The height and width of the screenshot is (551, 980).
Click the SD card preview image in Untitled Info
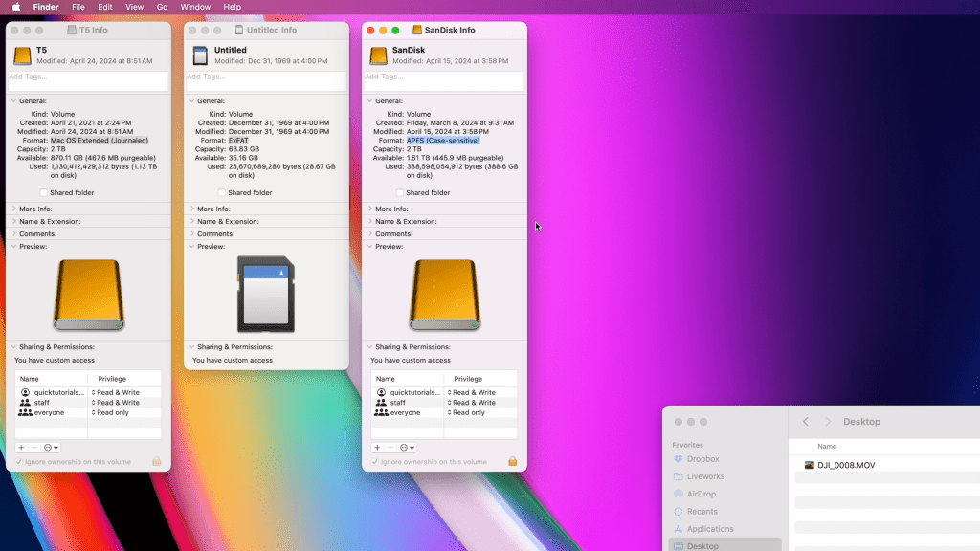[266, 295]
